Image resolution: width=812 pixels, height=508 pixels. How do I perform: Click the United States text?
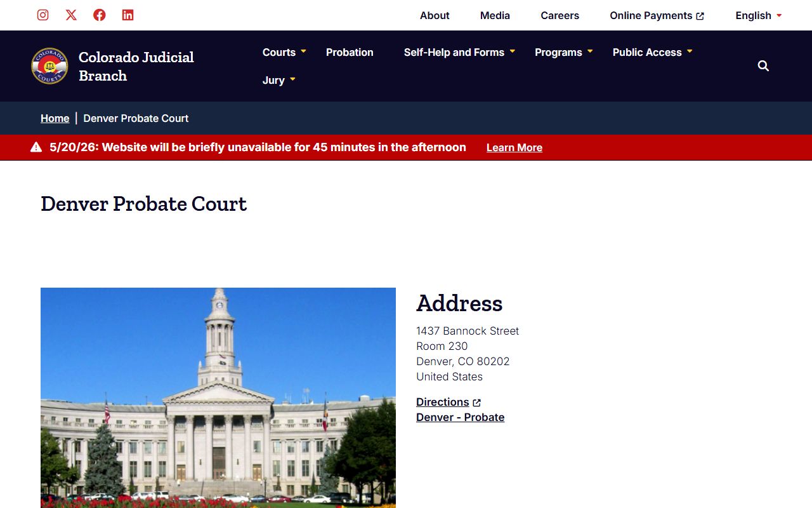(x=450, y=377)
